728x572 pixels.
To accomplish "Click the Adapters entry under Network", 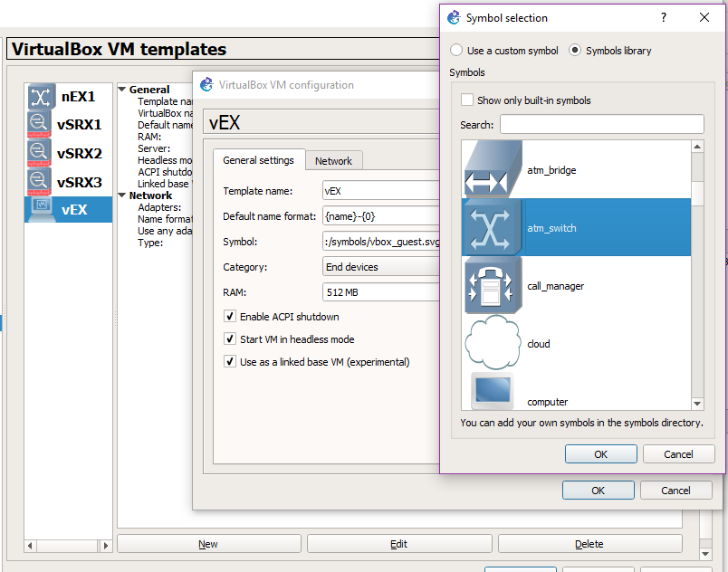I will click(x=159, y=207).
